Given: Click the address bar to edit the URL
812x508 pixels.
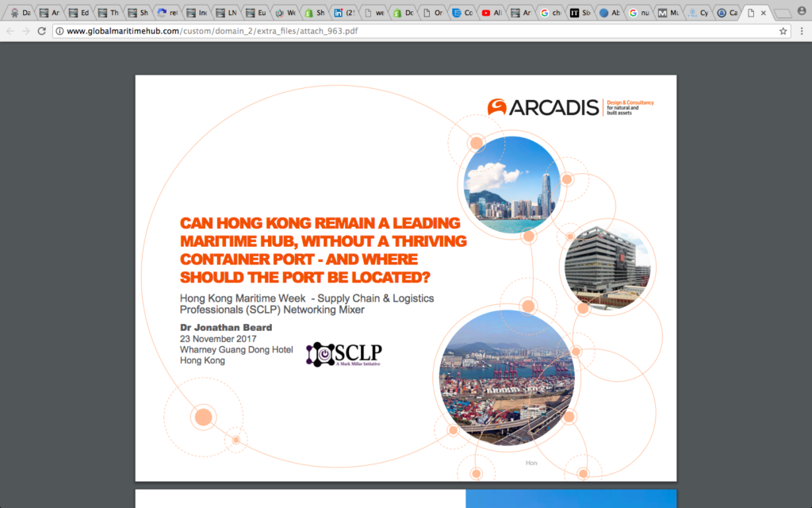Looking at the screenshot, I should click(317, 32).
